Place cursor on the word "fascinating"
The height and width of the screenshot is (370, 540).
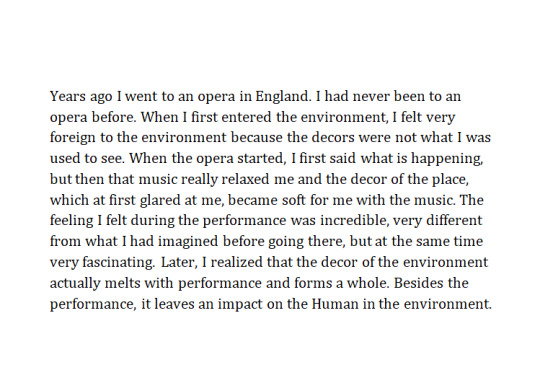118,263
